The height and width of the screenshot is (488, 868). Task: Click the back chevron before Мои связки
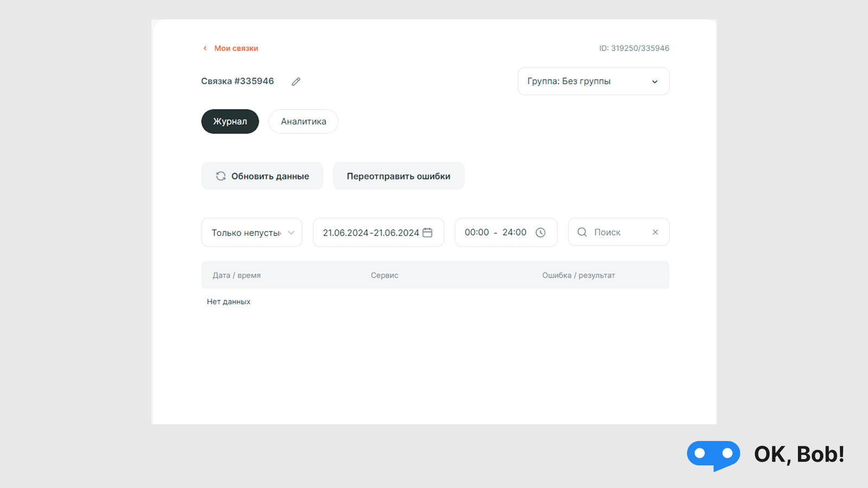pos(205,48)
